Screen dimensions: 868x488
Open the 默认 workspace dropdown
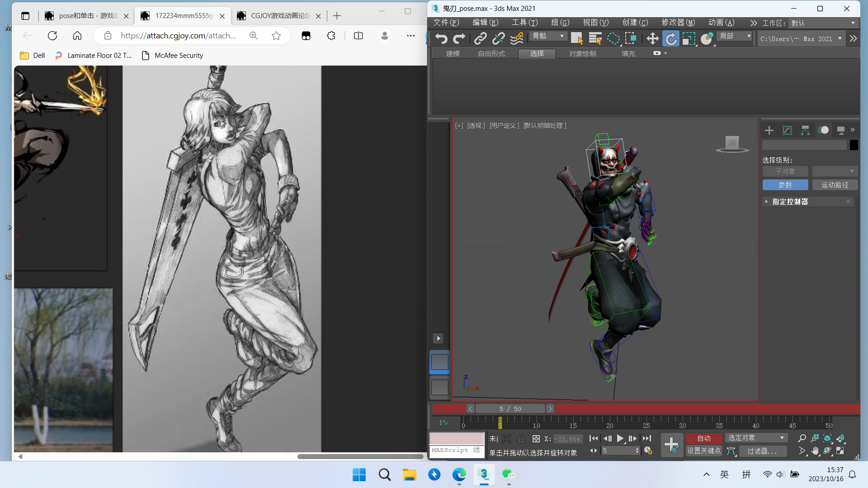823,23
